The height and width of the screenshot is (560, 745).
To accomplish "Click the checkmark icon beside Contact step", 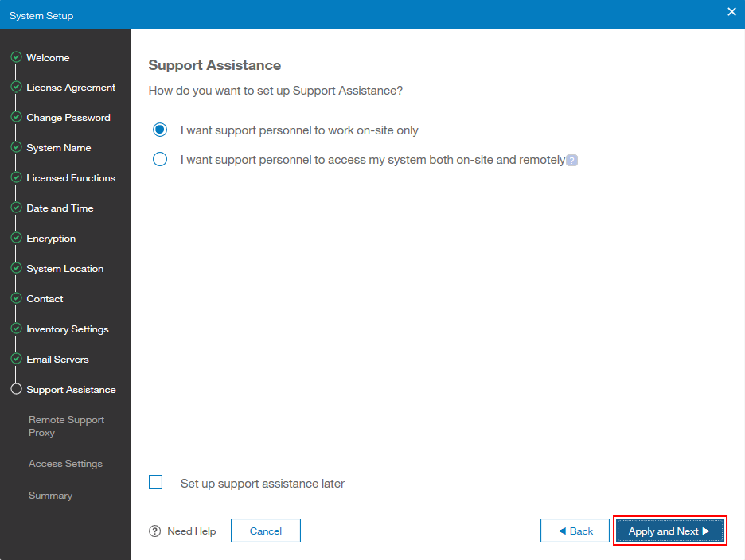I will (16, 298).
